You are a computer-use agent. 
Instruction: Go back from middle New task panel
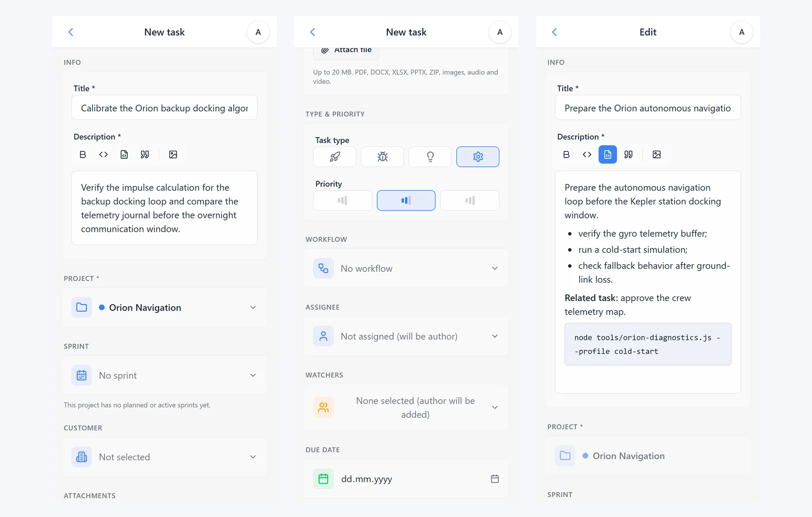[312, 32]
